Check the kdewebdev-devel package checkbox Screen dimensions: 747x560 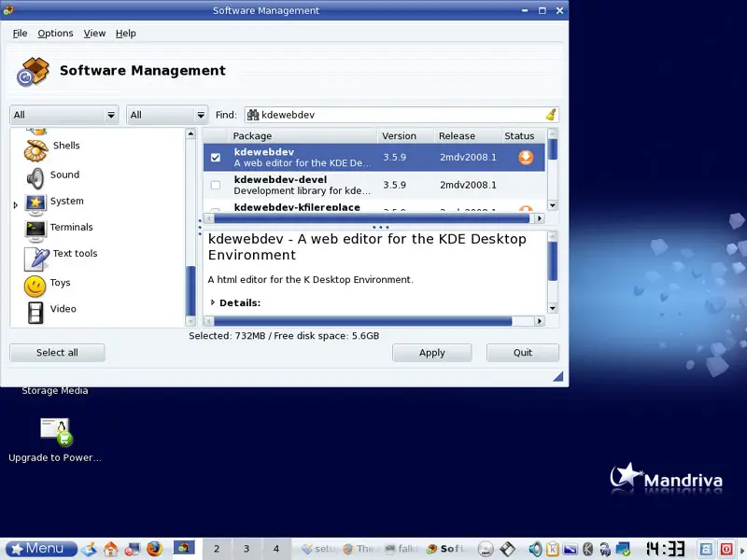pyautogui.click(x=216, y=185)
